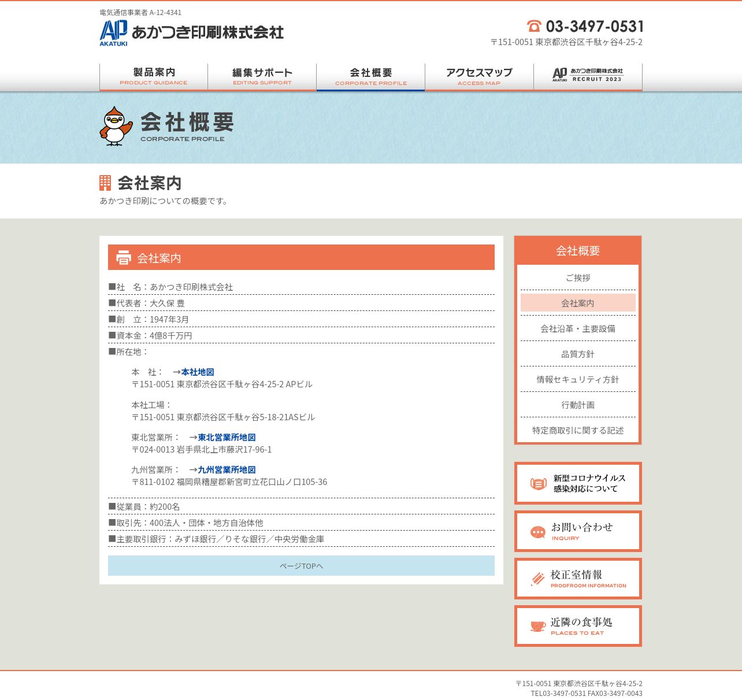Click the coffee cup icon on places to eat banner

tap(538, 627)
